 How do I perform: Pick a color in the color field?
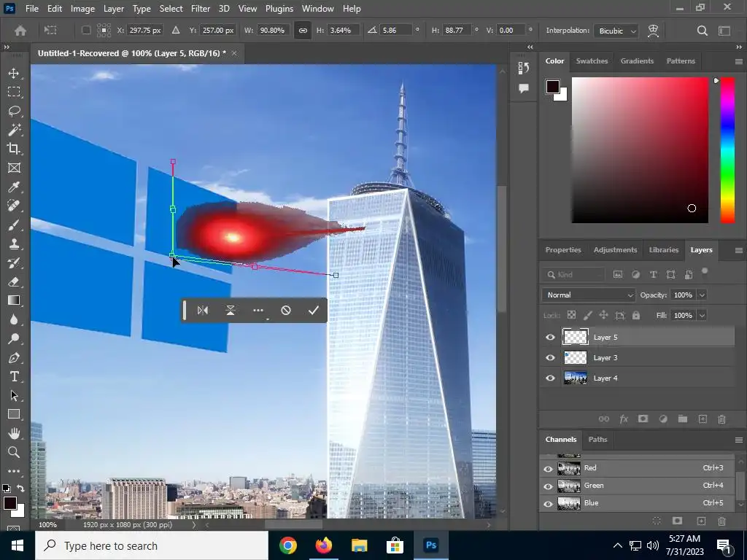click(x=640, y=150)
